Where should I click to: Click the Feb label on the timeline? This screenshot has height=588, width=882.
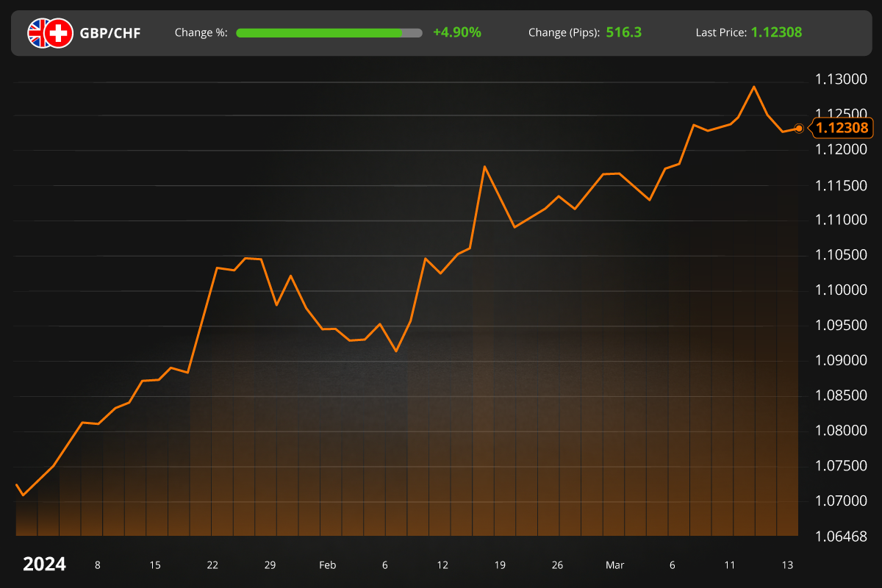pyautogui.click(x=328, y=565)
